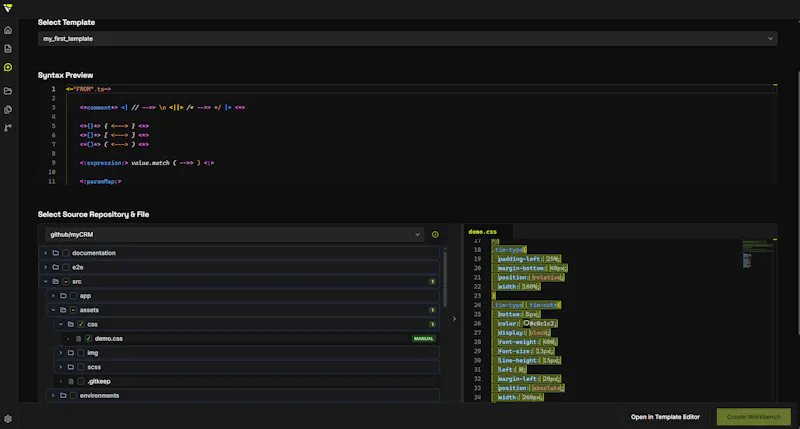Open the github/myCRM repository dropdown
This screenshot has width=800, height=429.
point(235,235)
